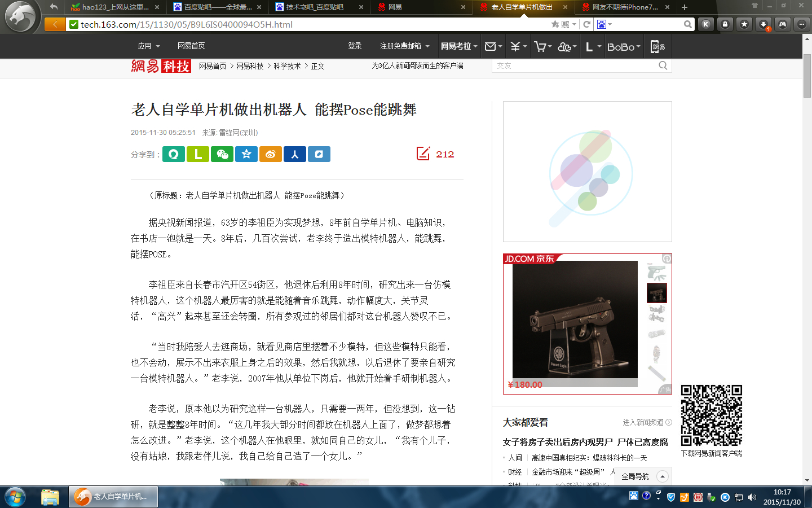This screenshot has height=508, width=812.
Task: Click the NetEase Tech logo
Action: tap(161, 66)
